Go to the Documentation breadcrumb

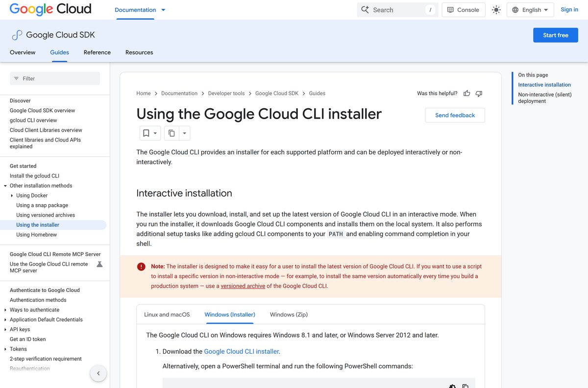pyautogui.click(x=179, y=93)
